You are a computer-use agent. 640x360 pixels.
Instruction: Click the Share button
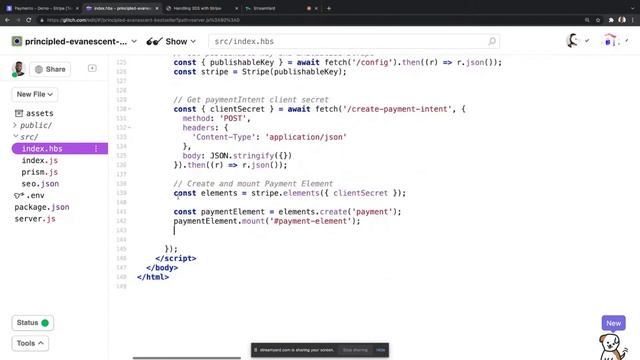pos(50,69)
